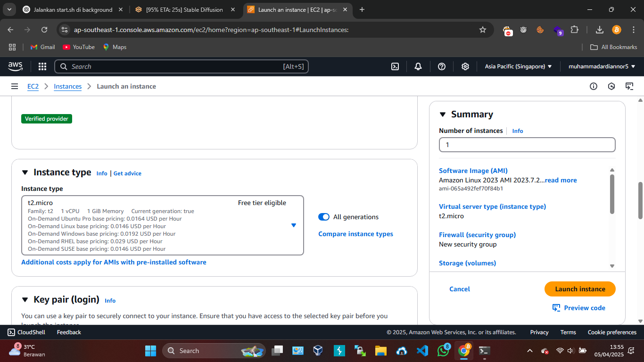View site information icon in address bar

coord(65,30)
